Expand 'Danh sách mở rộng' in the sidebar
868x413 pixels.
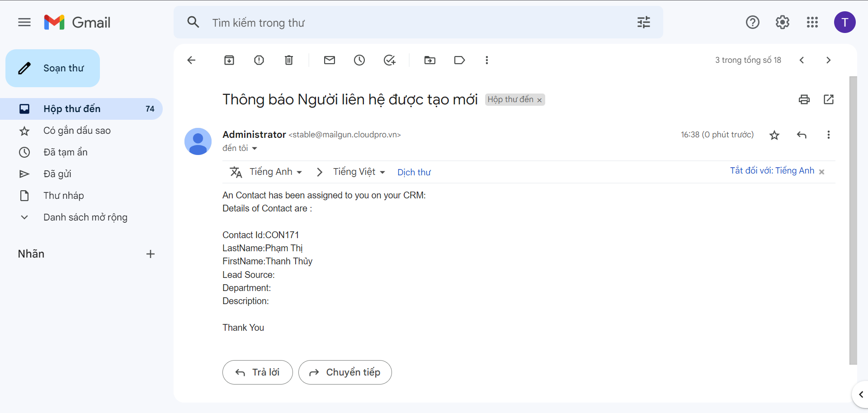tap(85, 217)
